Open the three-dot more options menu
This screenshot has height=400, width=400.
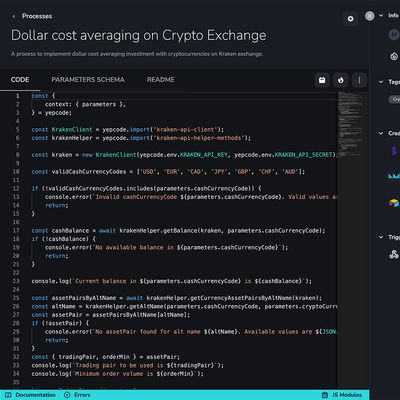[359, 80]
